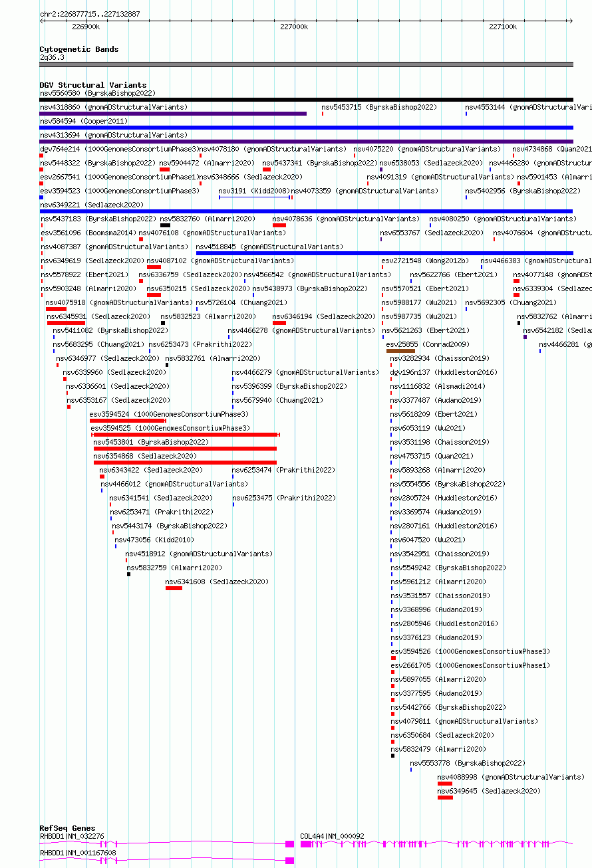Open nsv6538053 (Sedlazeck2020) label
This screenshot has width=592, height=868.
point(431,163)
